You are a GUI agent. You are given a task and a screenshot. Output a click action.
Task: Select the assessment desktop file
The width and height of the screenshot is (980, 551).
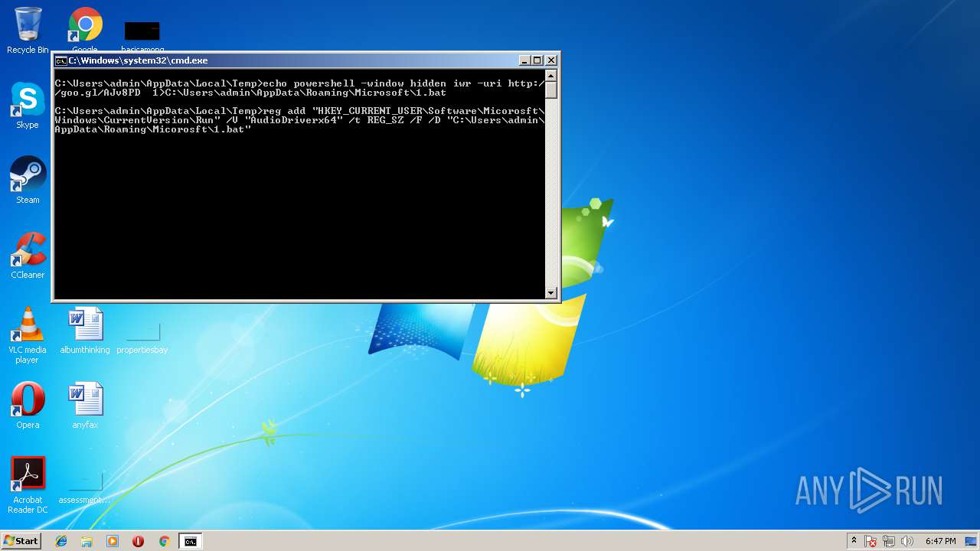85,487
